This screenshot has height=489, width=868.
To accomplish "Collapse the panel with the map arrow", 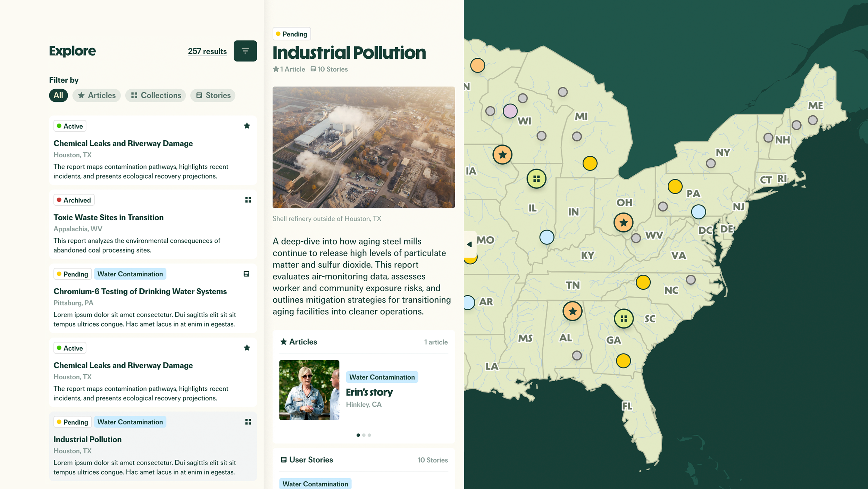I will 470,244.
